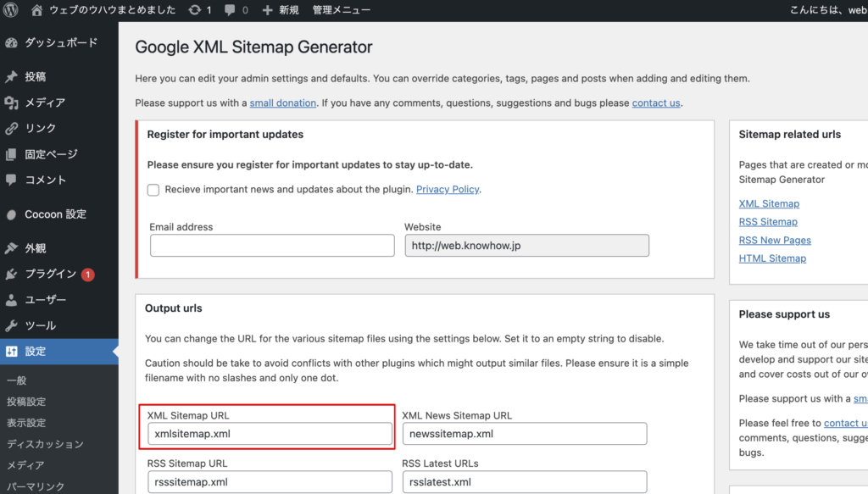868x494 pixels.
Task: Click the plus icon for new content
Action: (x=267, y=10)
